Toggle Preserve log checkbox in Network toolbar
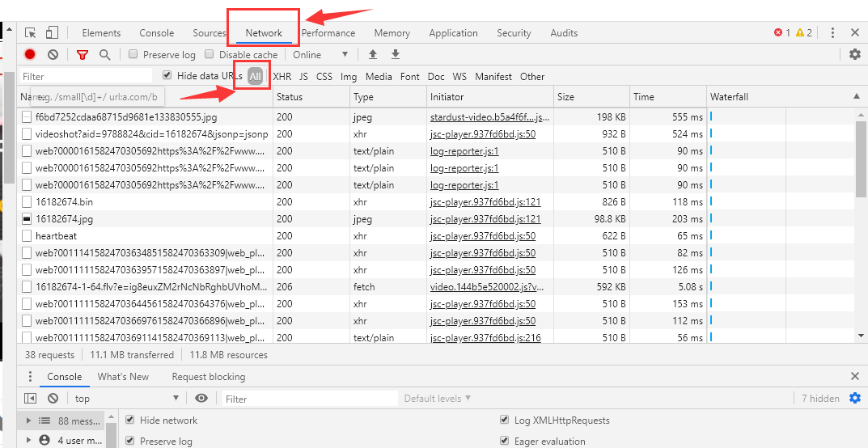The width and height of the screenshot is (868, 448). pos(133,54)
